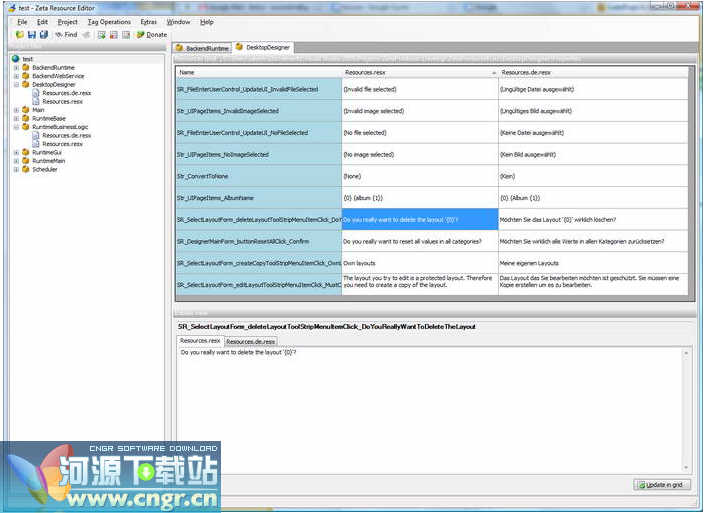The image size is (704, 513).
Task: Expand the Main tree node
Action: [15, 110]
